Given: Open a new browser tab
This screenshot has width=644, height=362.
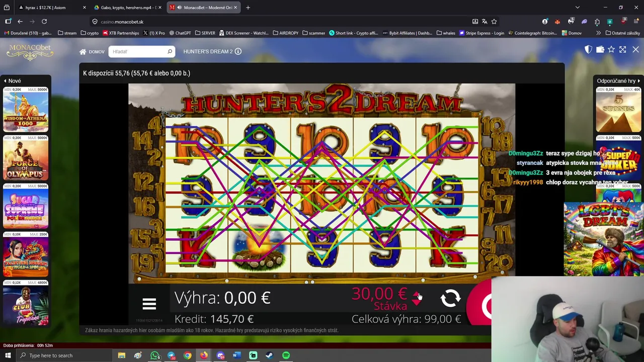Looking at the screenshot, I should coord(248,8).
